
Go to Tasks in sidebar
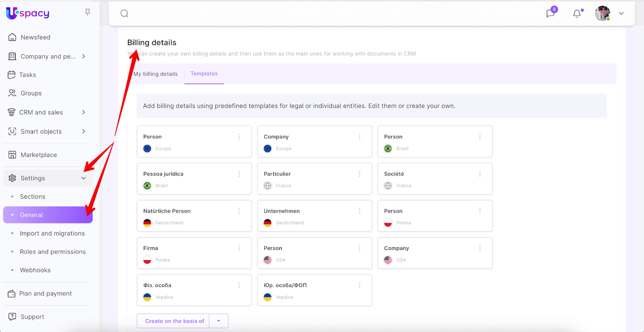tap(27, 75)
